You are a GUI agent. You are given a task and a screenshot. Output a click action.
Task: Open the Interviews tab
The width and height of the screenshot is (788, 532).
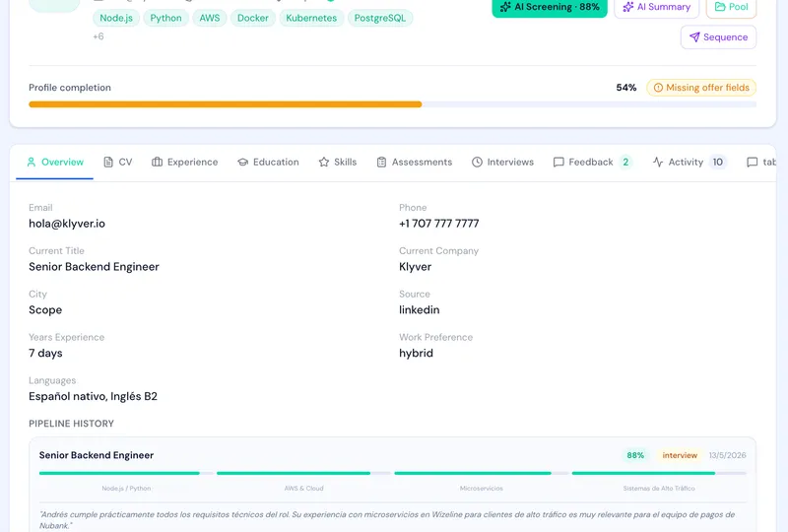point(502,162)
